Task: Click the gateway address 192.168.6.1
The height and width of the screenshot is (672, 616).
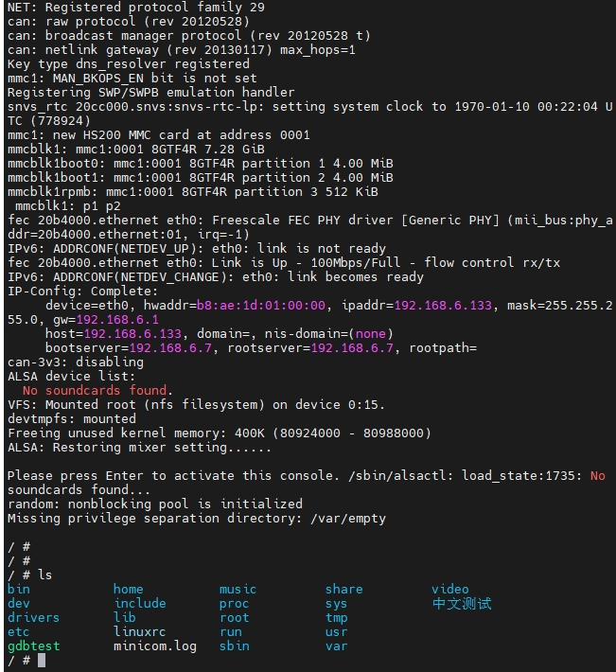Action: click(x=117, y=320)
